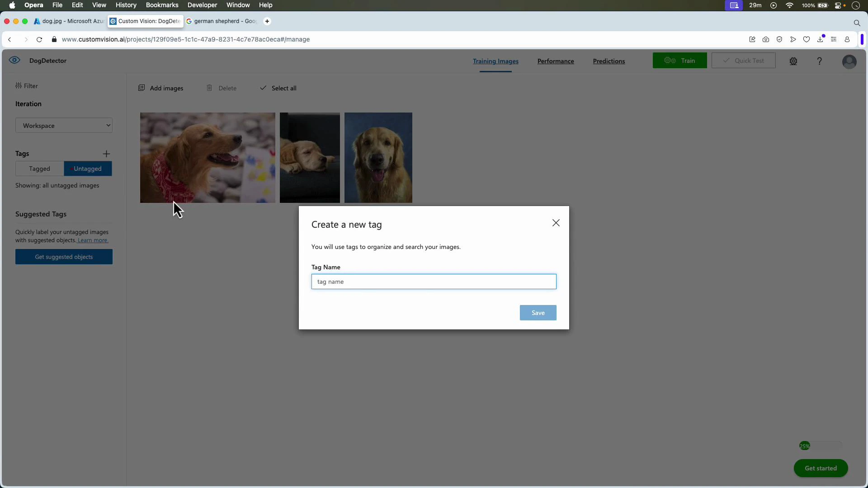868x488 pixels.
Task: Open the downloads icon in address bar
Action: [x=820, y=39]
